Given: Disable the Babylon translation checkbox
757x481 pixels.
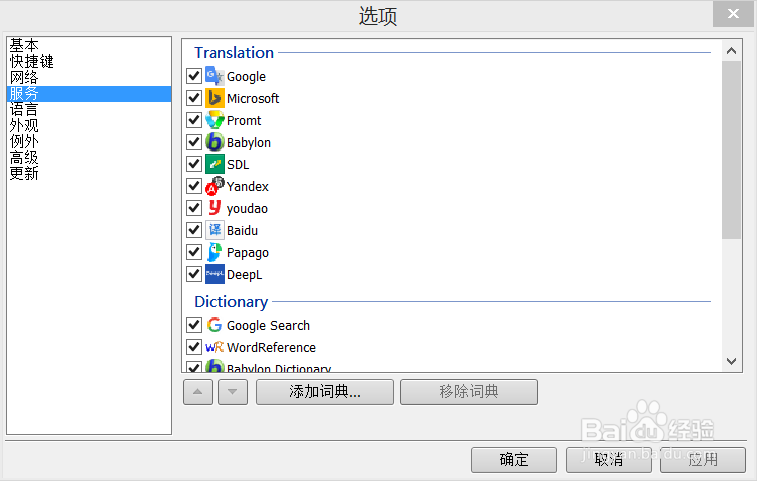Looking at the screenshot, I should tap(194, 141).
